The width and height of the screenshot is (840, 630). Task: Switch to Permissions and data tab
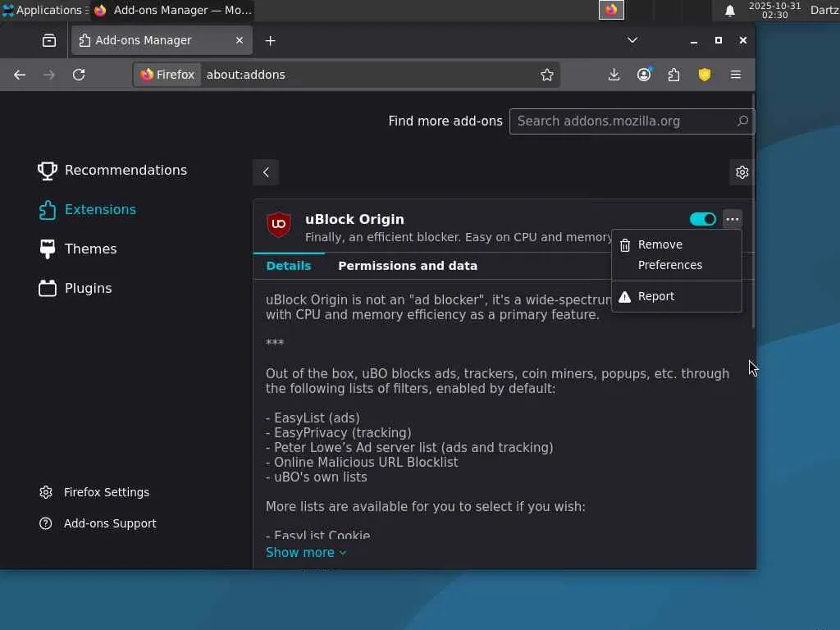tap(408, 266)
